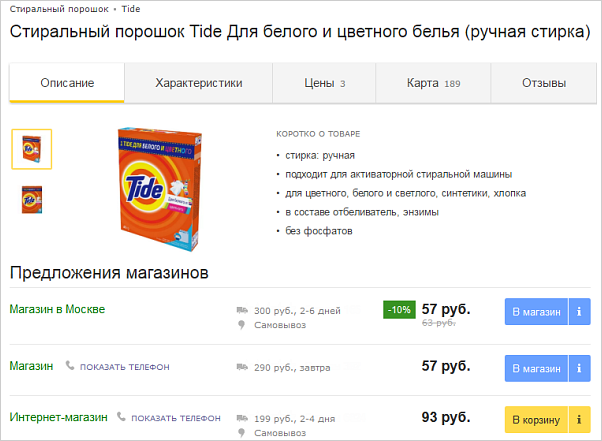The width and height of the screenshot is (602, 441).
Task: Click 'без фосфатов' feature line
Action: (x=319, y=231)
